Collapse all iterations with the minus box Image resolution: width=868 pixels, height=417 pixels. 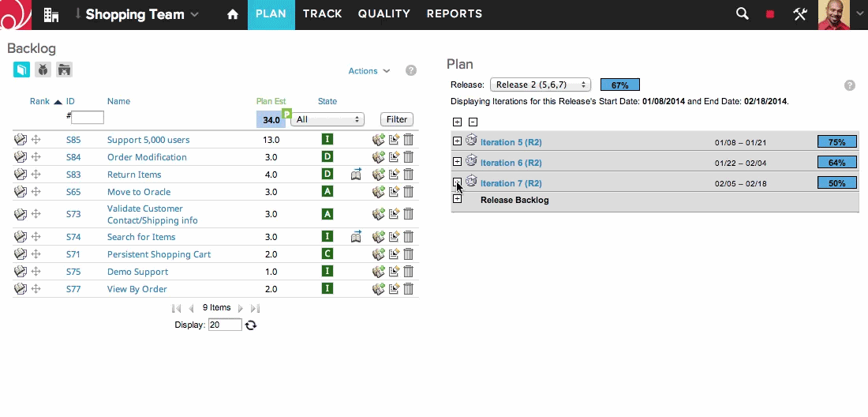coord(473,122)
